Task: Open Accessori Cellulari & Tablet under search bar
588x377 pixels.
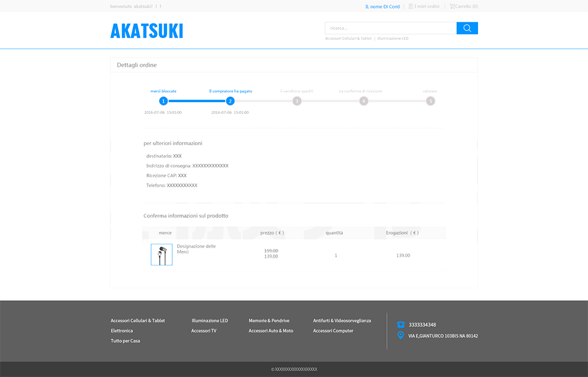Action: click(x=348, y=39)
